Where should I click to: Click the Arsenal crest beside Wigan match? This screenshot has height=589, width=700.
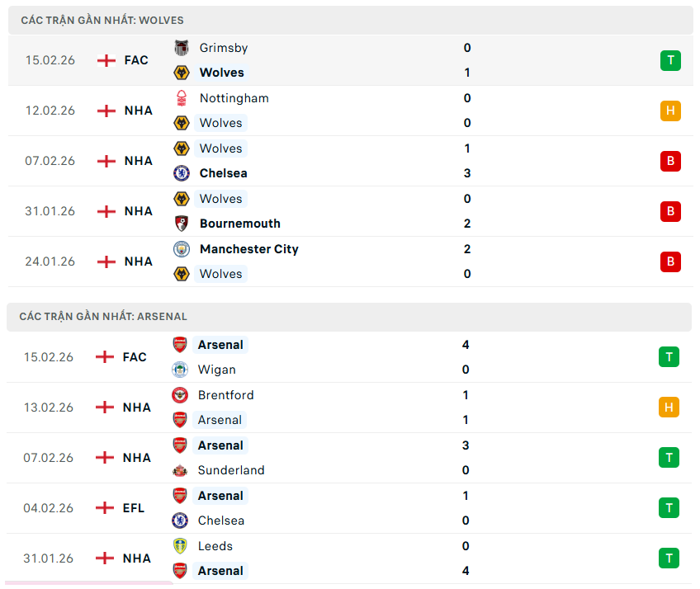click(x=180, y=345)
